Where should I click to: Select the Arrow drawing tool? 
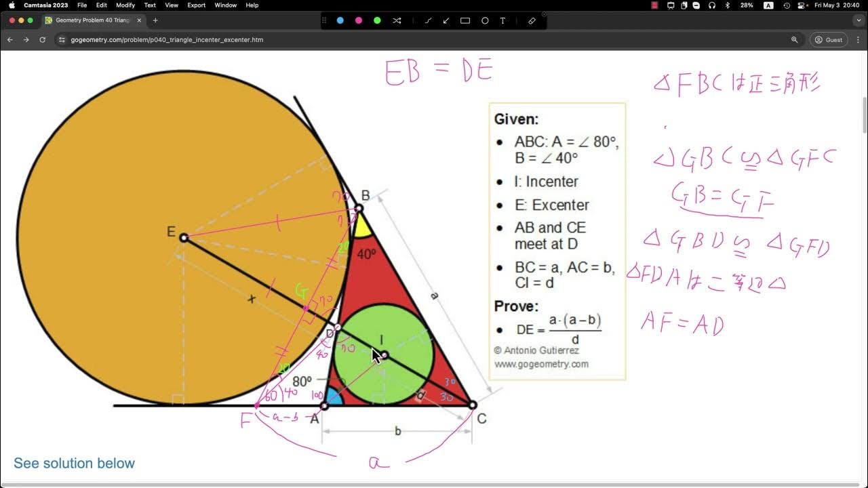pyautogui.click(x=446, y=21)
